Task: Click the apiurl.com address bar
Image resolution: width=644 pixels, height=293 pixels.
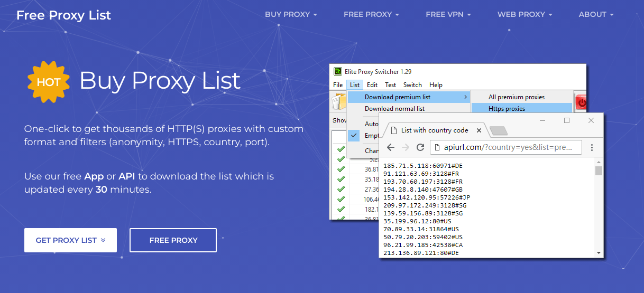Action: click(x=506, y=147)
